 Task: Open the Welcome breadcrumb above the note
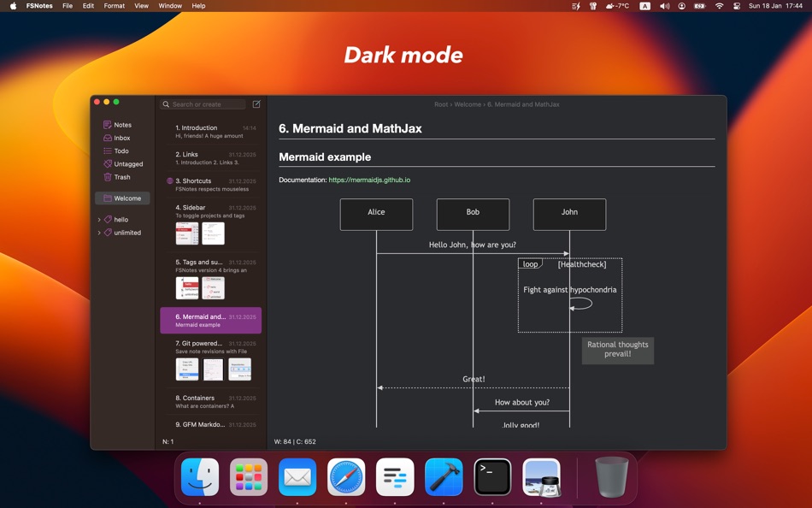[467, 103]
